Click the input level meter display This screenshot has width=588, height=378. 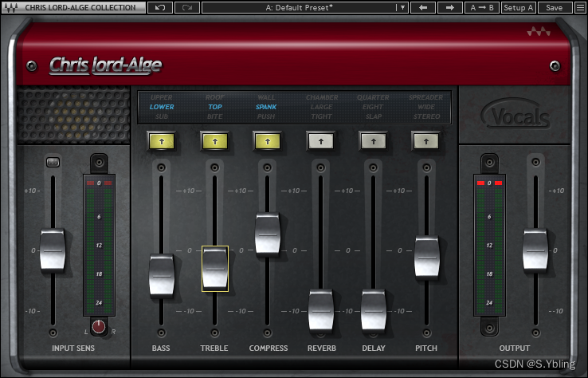tap(99, 245)
